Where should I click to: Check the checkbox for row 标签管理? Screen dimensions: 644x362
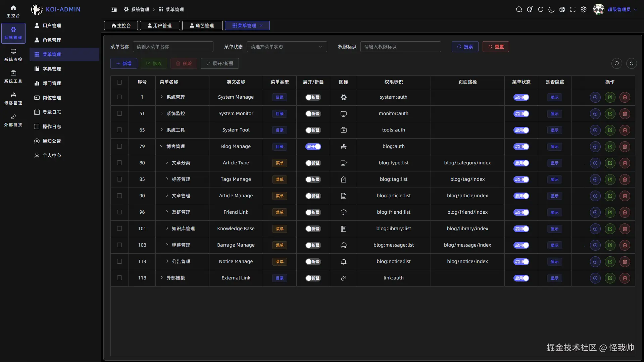(x=119, y=179)
